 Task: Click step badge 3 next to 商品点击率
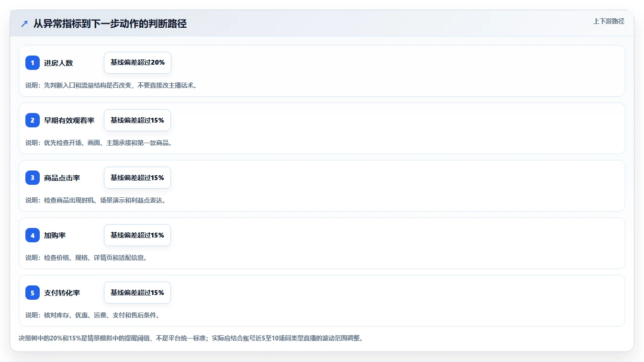pyautogui.click(x=33, y=178)
